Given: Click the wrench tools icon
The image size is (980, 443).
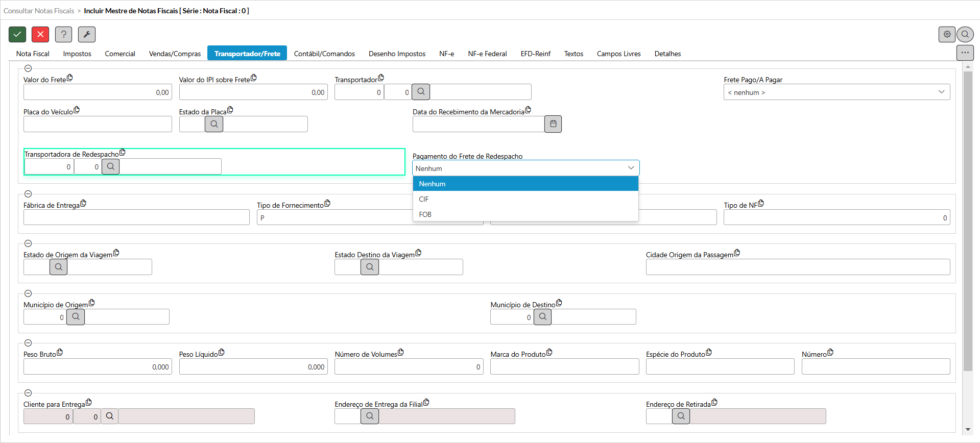Looking at the screenshot, I should pos(87,34).
